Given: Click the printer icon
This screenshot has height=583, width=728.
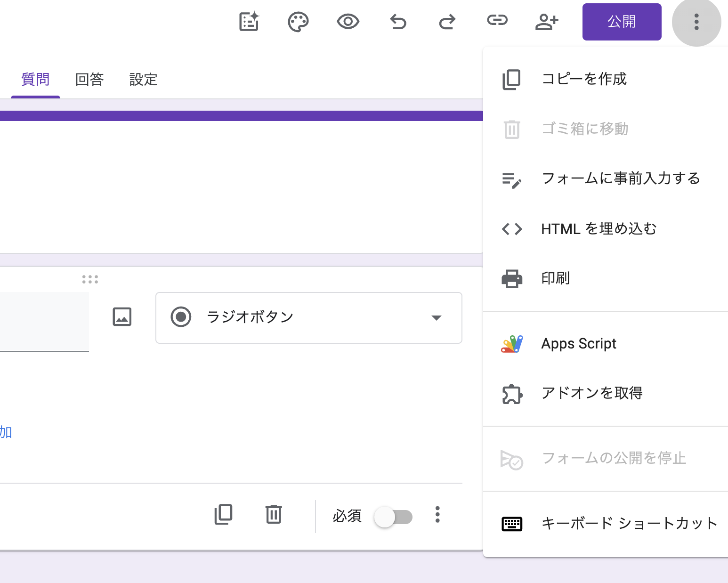Looking at the screenshot, I should (x=512, y=279).
